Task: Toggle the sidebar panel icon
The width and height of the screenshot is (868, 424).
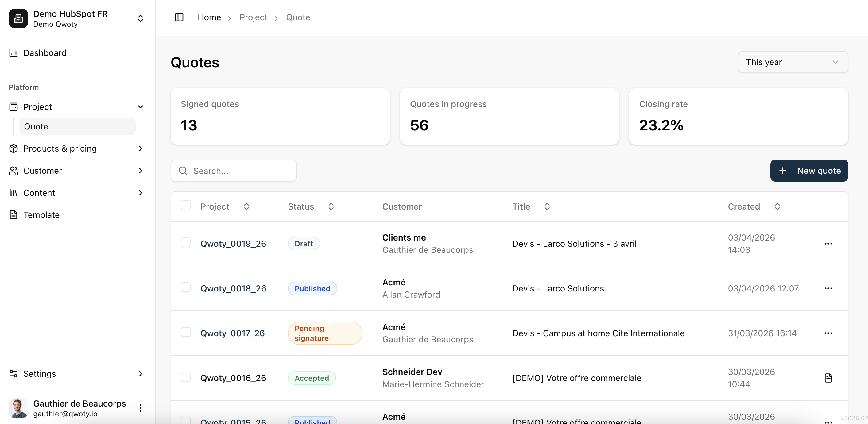Action: pyautogui.click(x=179, y=17)
